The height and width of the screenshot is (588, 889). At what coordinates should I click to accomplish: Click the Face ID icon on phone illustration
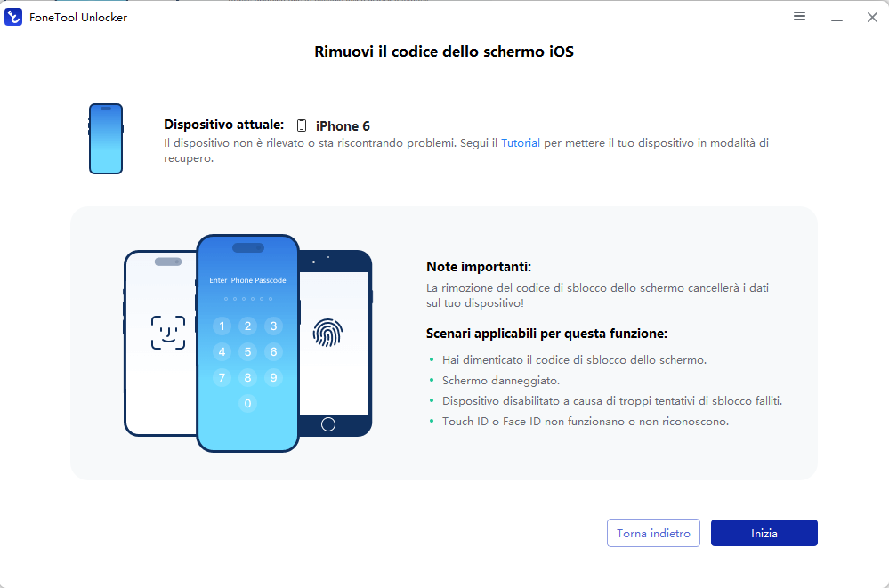pos(168,333)
